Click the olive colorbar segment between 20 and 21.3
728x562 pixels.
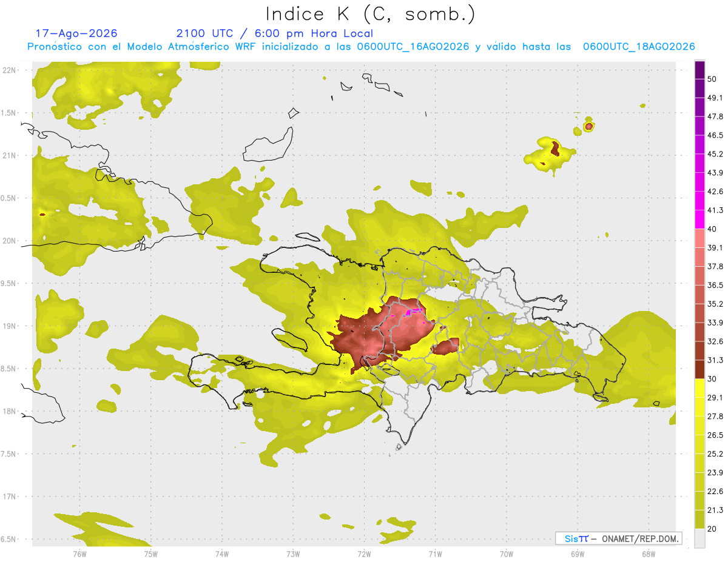click(699, 520)
